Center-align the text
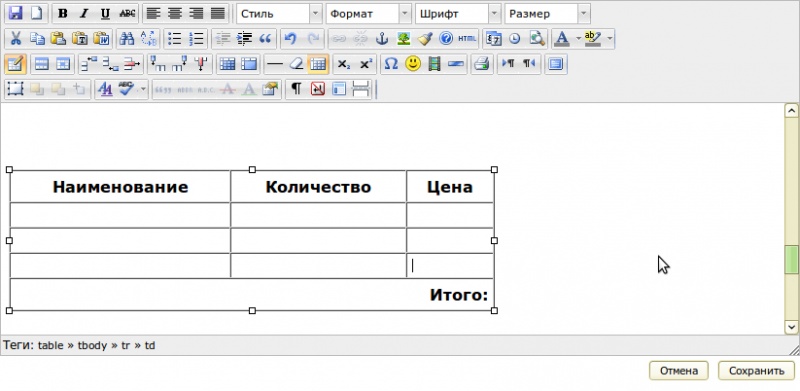Screen dimensions: 800x391 [175, 13]
